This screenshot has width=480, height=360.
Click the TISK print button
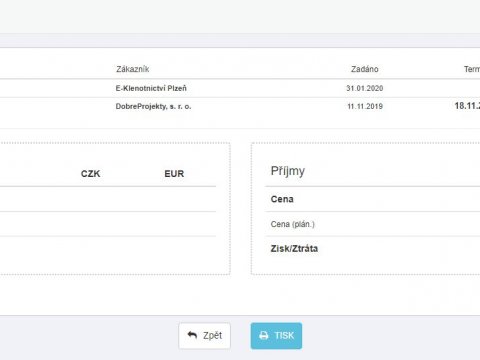(x=276, y=336)
